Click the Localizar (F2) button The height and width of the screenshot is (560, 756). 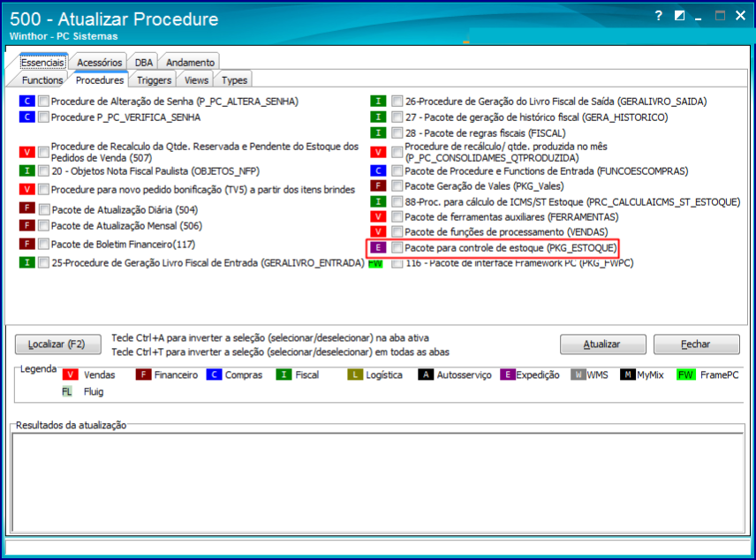coord(58,344)
